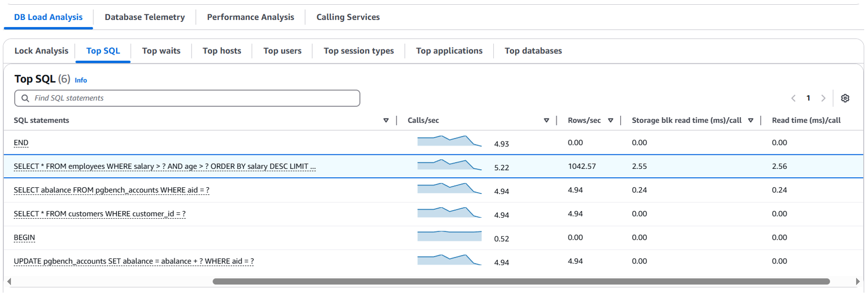The image size is (868, 295).
Task: Sort by SQL statements column arrow
Action: [386, 121]
